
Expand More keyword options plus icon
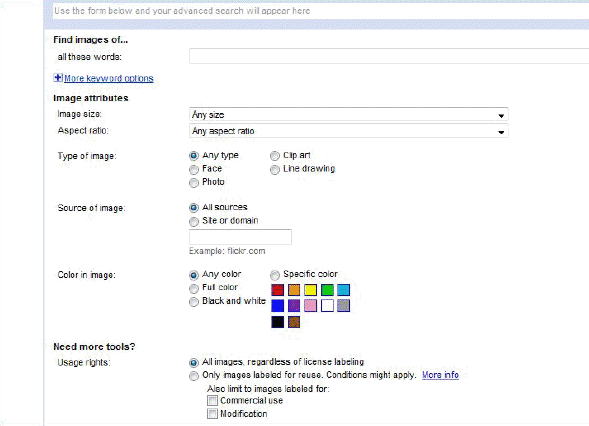click(58, 78)
